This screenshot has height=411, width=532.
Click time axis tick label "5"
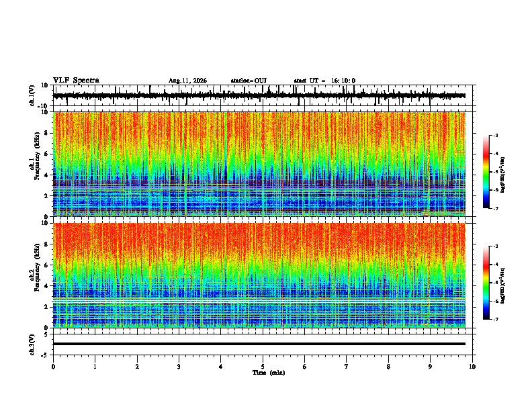tap(263, 367)
